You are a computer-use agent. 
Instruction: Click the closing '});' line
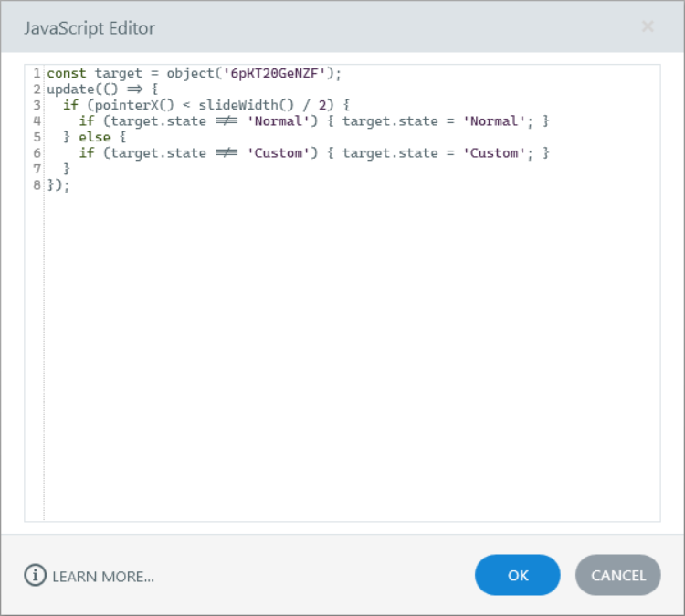click(58, 184)
